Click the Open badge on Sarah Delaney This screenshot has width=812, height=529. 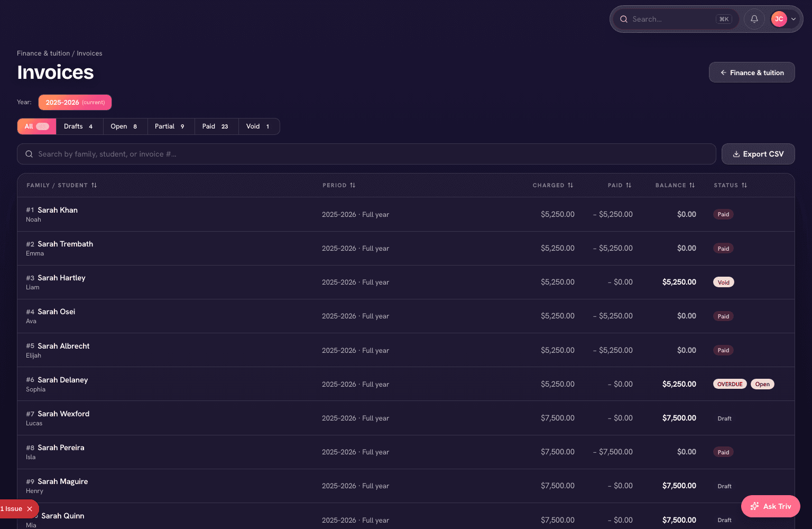click(762, 384)
